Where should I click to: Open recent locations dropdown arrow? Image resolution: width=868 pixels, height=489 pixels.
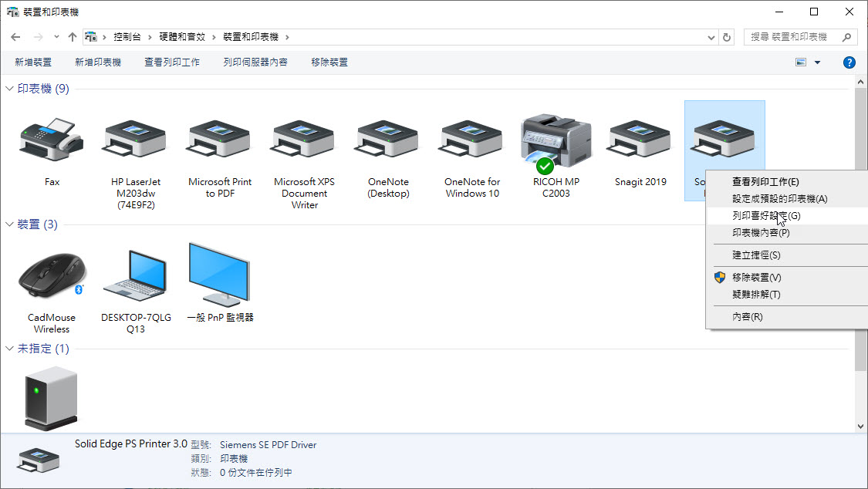[x=56, y=37]
